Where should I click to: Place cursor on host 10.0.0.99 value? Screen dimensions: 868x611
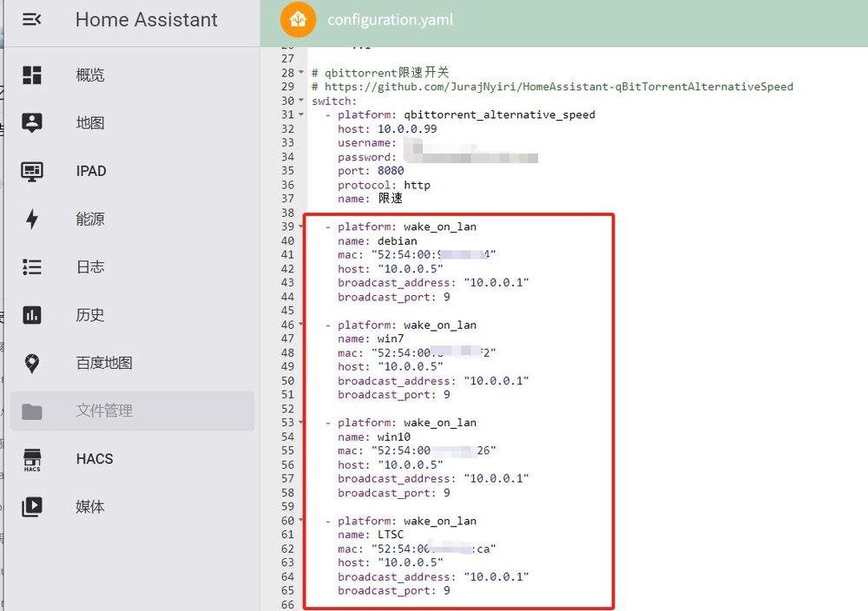pyautogui.click(x=407, y=129)
